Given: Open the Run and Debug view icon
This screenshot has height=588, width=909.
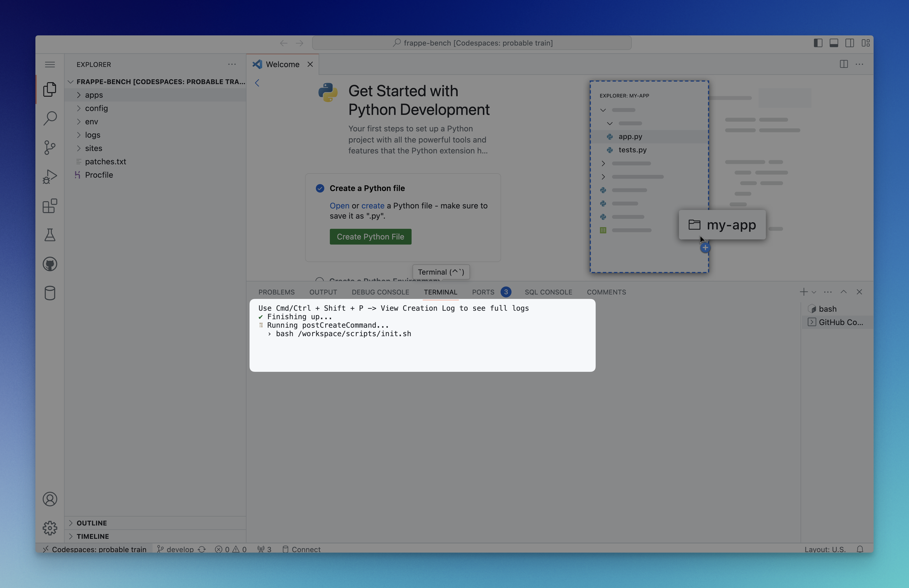Looking at the screenshot, I should point(50,177).
